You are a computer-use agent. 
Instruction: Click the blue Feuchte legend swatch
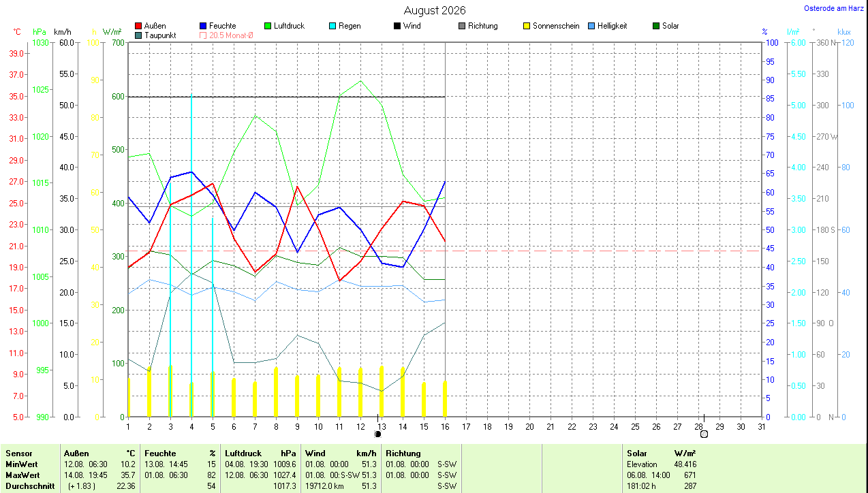coord(203,27)
